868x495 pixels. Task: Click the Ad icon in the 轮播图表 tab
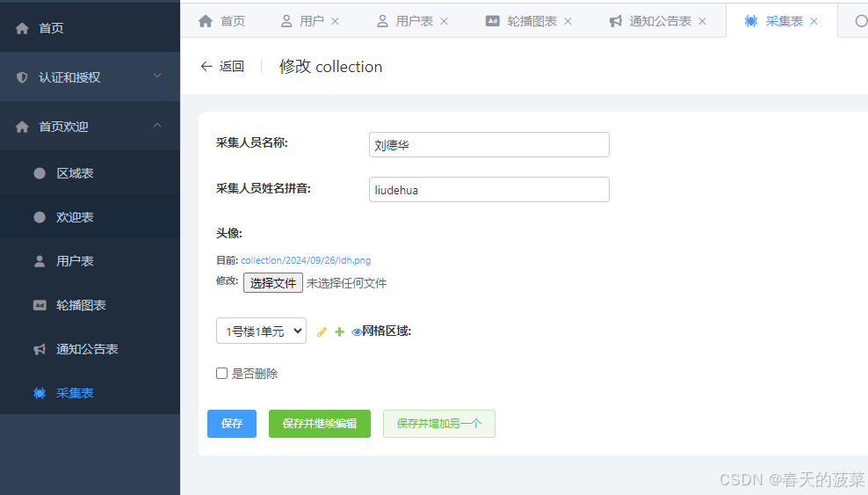[x=493, y=21]
